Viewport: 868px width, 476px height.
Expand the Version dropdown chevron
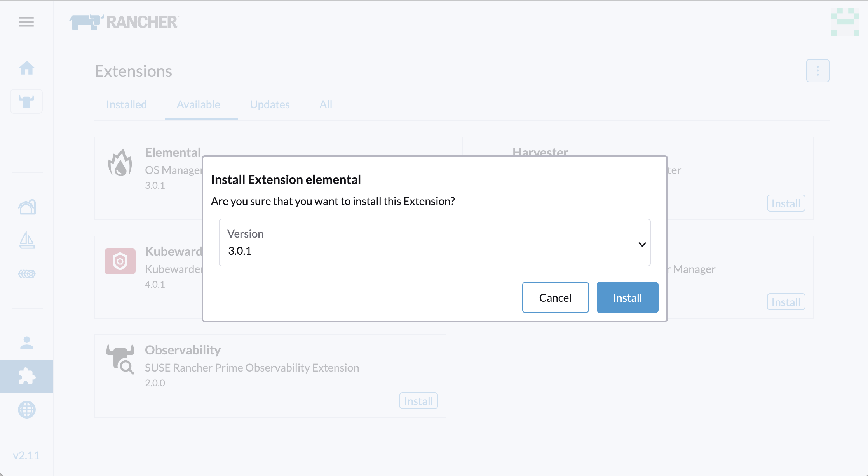(x=642, y=244)
